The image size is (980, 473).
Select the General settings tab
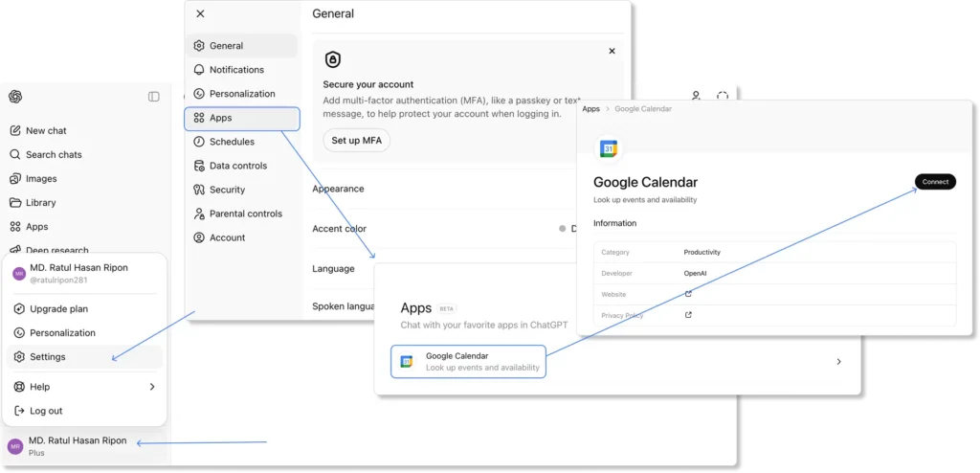242,46
